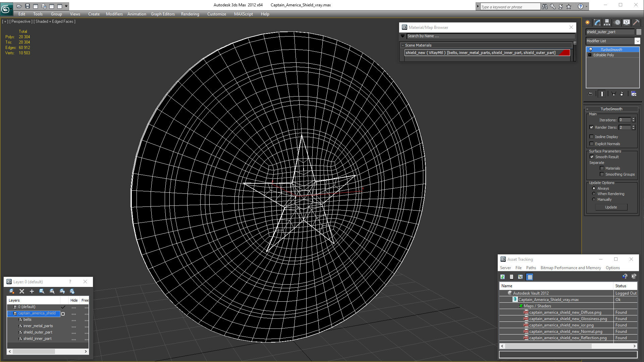Viewport: 644px width, 362px height.
Task: Click Status Log icon in Asset Tracking
Action: (x=512, y=277)
